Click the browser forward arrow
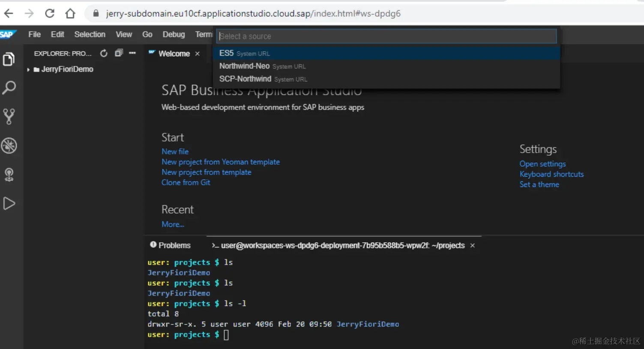Image resolution: width=644 pixels, height=349 pixels. click(29, 14)
